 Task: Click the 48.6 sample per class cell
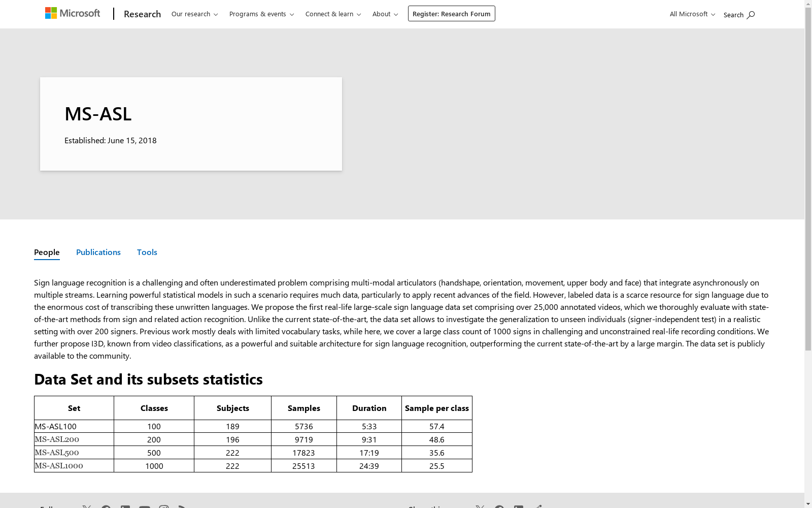click(437, 439)
